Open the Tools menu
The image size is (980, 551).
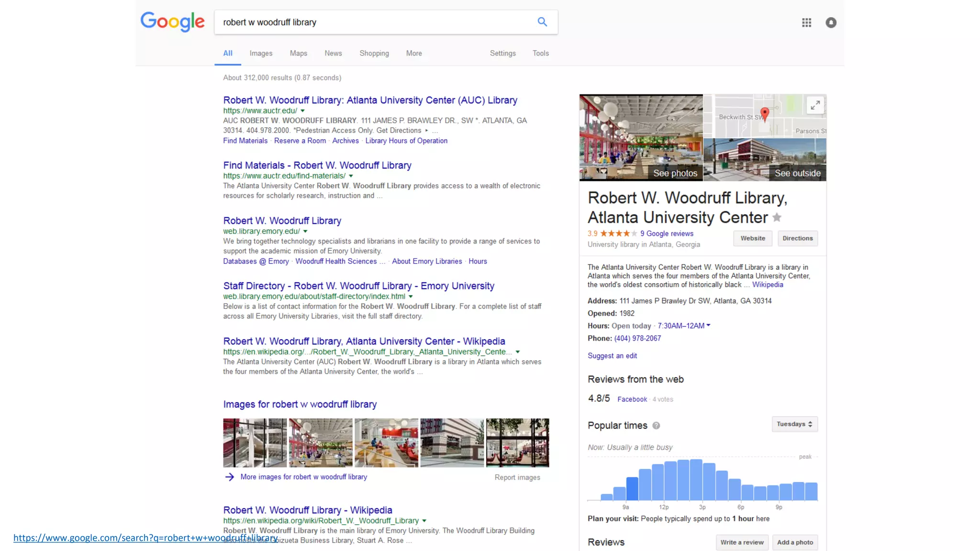click(541, 54)
